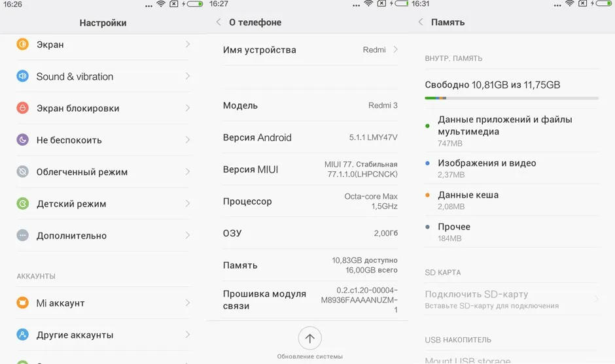
Task: Tap Настройки screen title
Action: pyautogui.click(x=103, y=23)
